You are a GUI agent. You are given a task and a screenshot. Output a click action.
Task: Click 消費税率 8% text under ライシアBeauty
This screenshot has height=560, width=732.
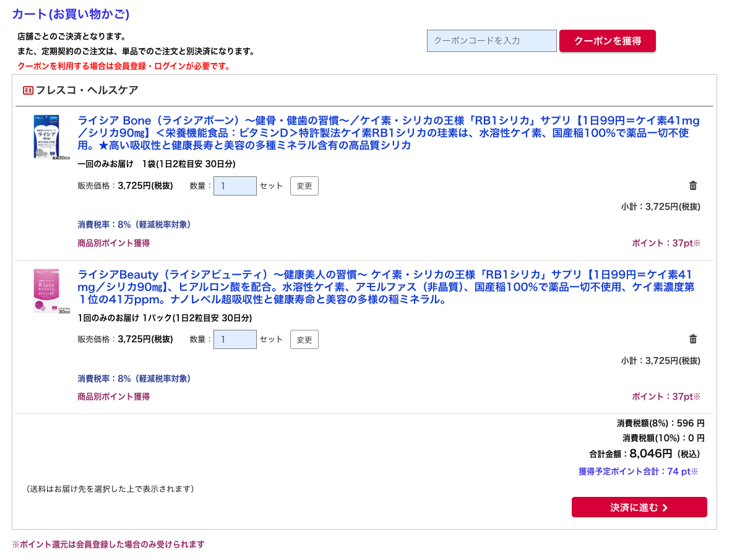pyautogui.click(x=134, y=379)
